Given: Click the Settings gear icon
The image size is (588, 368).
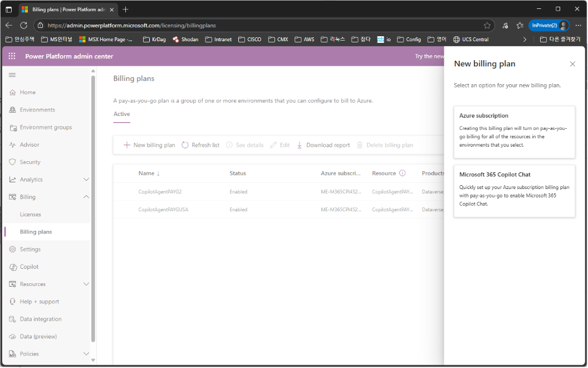Looking at the screenshot, I should [12, 249].
